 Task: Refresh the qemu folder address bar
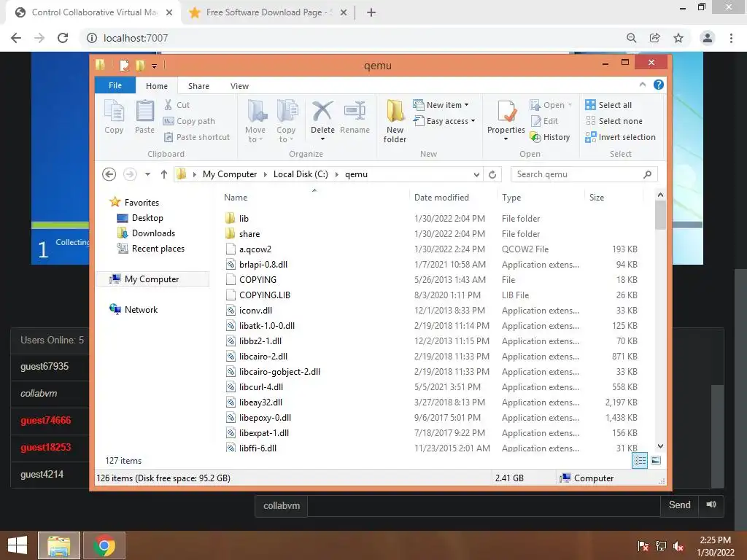[492, 174]
